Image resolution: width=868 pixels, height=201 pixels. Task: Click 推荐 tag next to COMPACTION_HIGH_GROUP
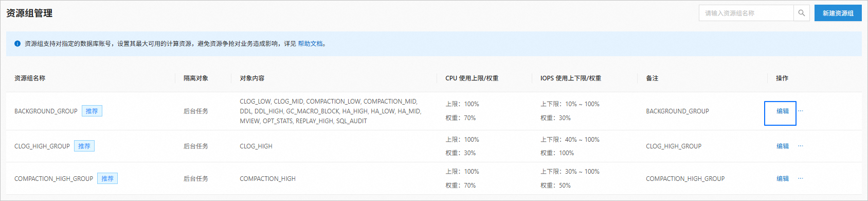(x=107, y=178)
